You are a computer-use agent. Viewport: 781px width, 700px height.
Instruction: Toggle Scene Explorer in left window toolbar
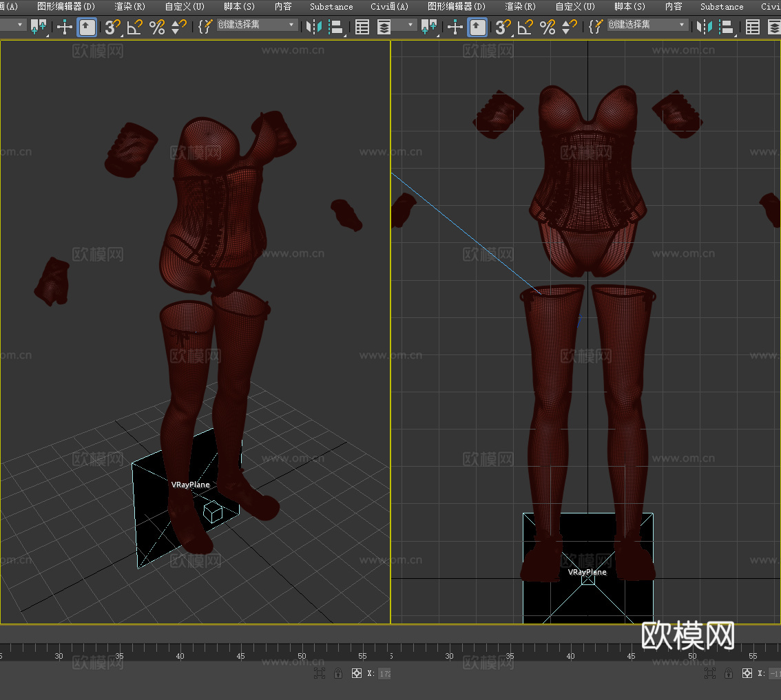click(362, 27)
